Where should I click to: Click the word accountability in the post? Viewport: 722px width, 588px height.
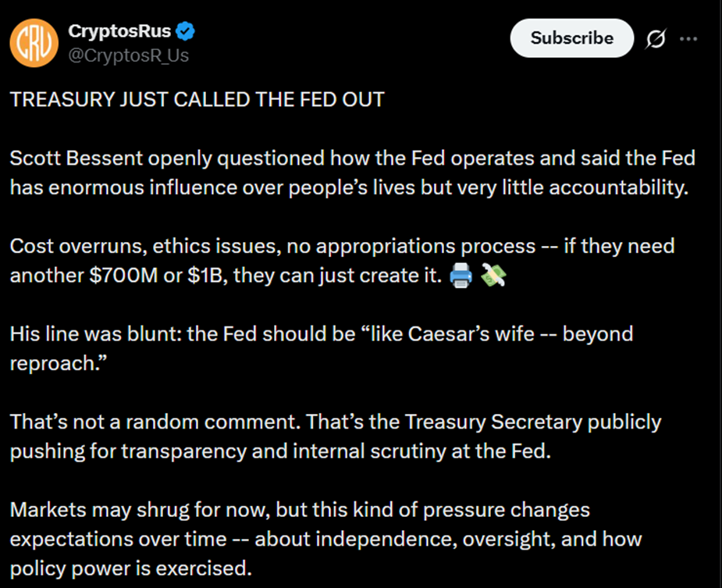click(x=617, y=187)
